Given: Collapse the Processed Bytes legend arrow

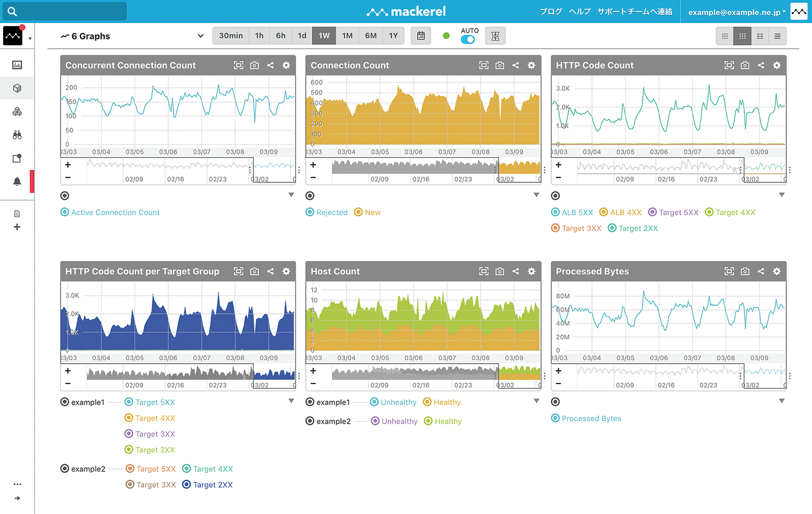Looking at the screenshot, I should pos(782,401).
